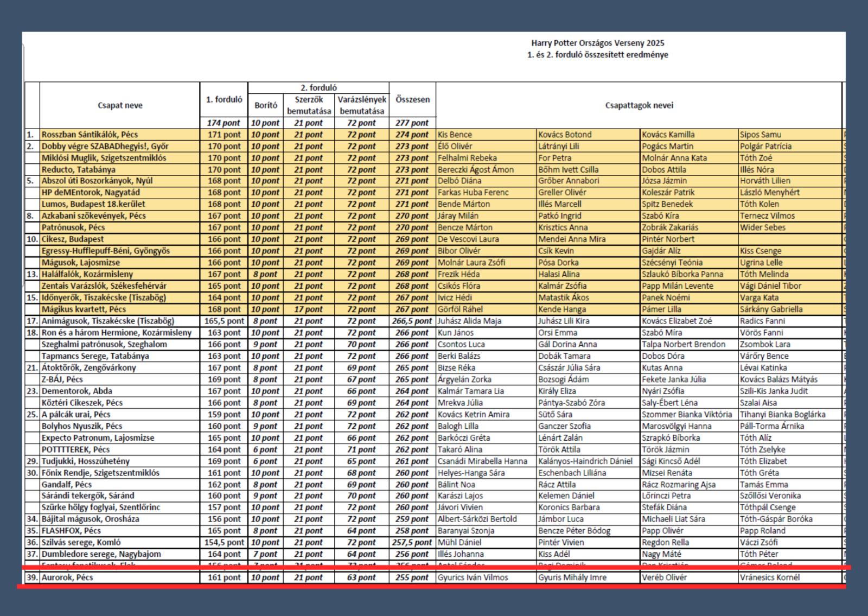This screenshot has height=616, width=868.
Task: Click member name 'Szlaukó Bíborka Panna'
Action: pos(682,274)
